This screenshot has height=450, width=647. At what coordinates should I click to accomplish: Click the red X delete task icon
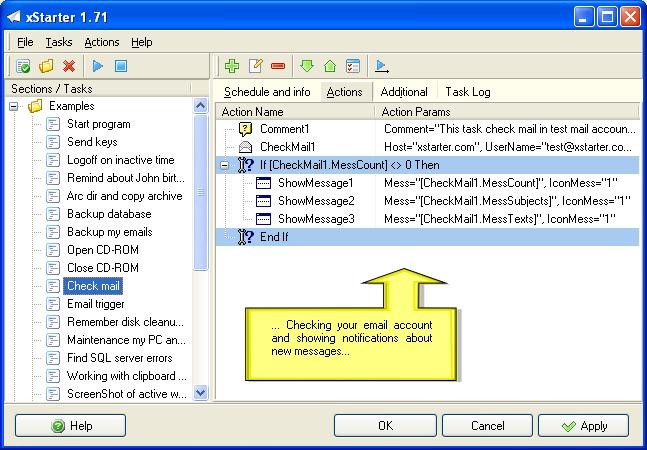[69, 67]
